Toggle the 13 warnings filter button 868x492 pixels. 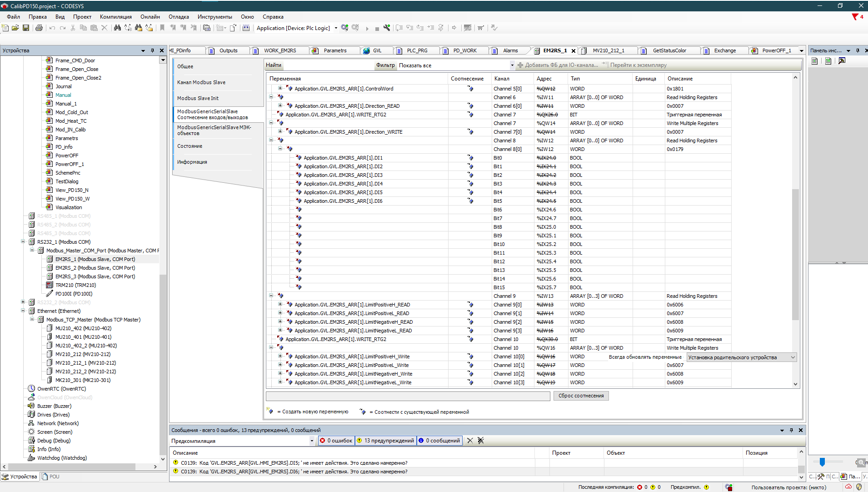tap(385, 441)
